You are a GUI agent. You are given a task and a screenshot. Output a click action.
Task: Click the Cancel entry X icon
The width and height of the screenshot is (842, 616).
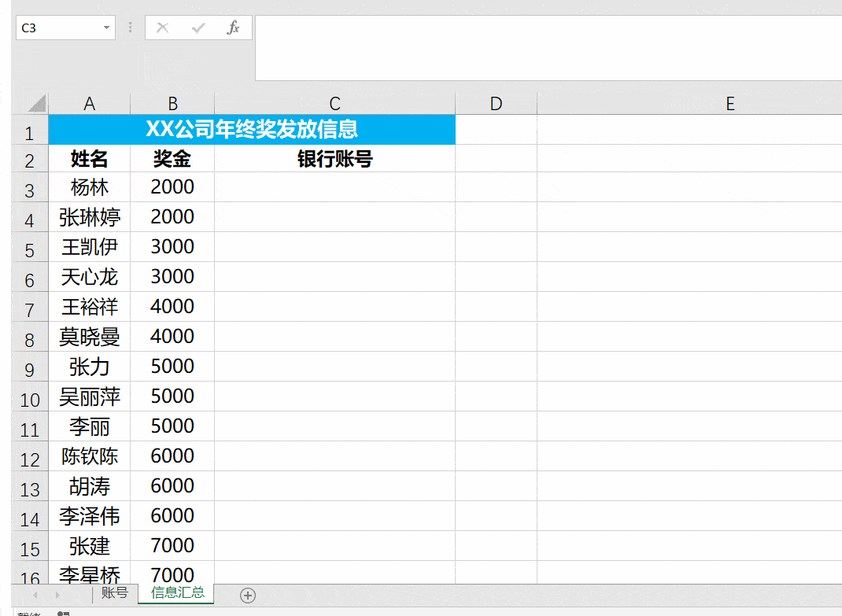tap(162, 28)
